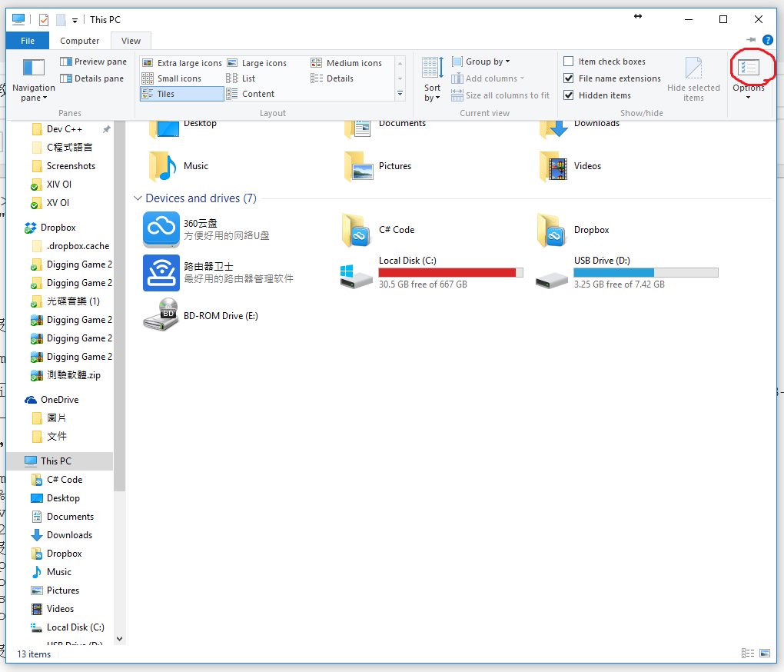Open the Dropbox tile under Devices and drives

pos(573,229)
